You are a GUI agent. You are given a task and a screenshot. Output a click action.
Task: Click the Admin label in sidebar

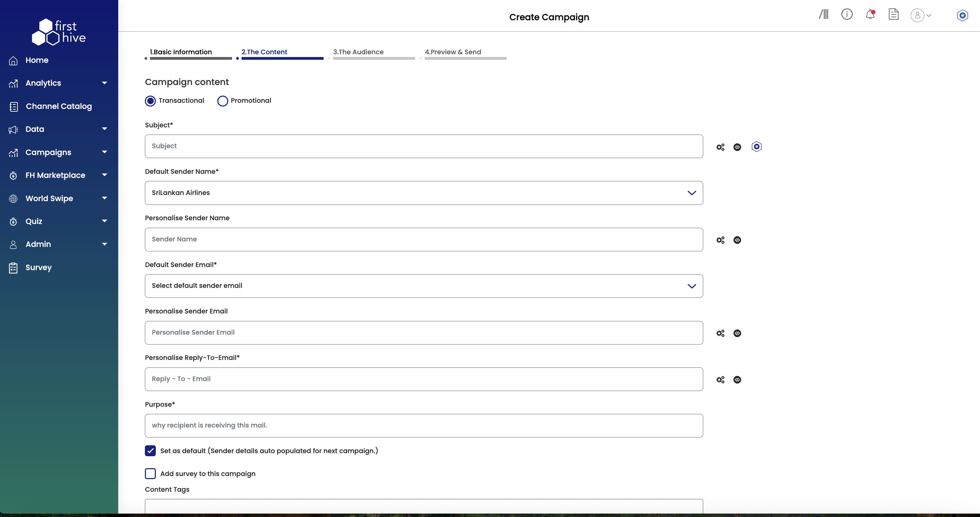38,244
